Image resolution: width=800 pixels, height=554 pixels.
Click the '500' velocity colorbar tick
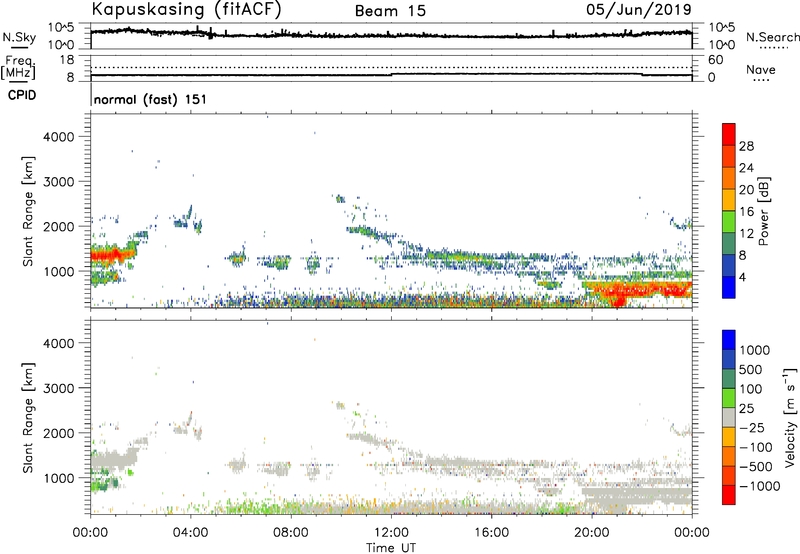(x=751, y=369)
